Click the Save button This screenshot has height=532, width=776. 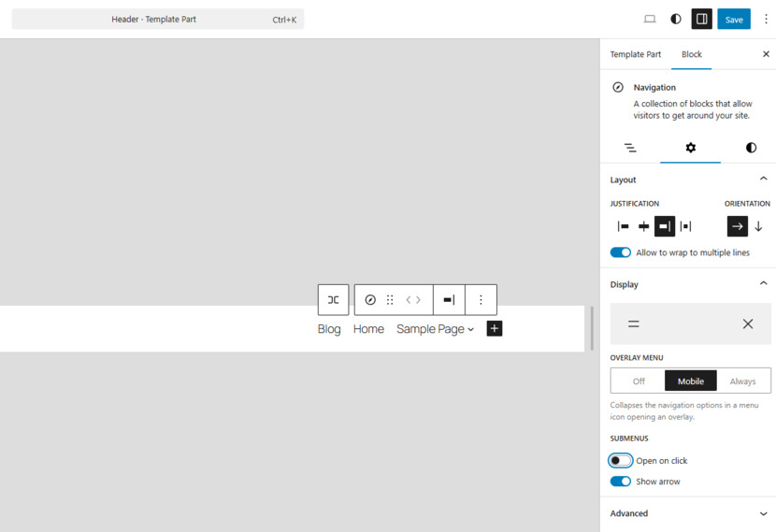click(x=733, y=20)
